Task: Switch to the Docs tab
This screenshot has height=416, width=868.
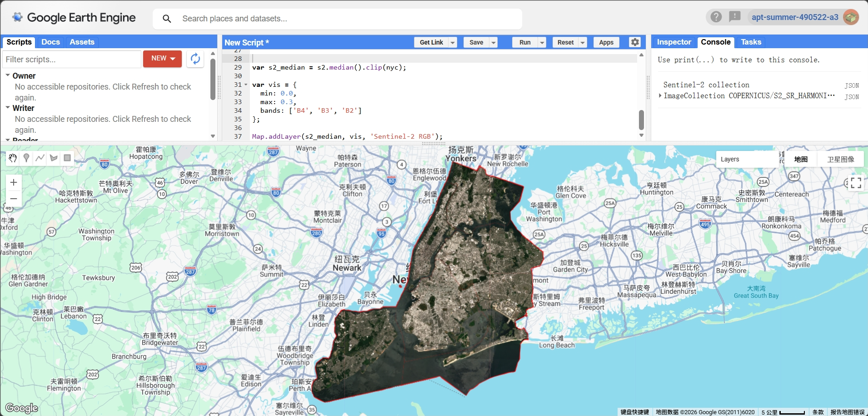Action: pos(50,42)
